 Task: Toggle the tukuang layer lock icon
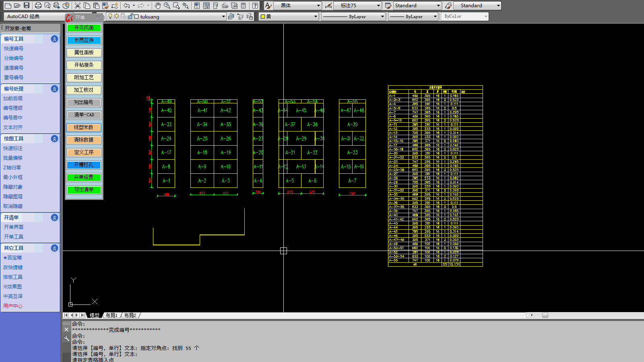pyautogui.click(x=130, y=16)
